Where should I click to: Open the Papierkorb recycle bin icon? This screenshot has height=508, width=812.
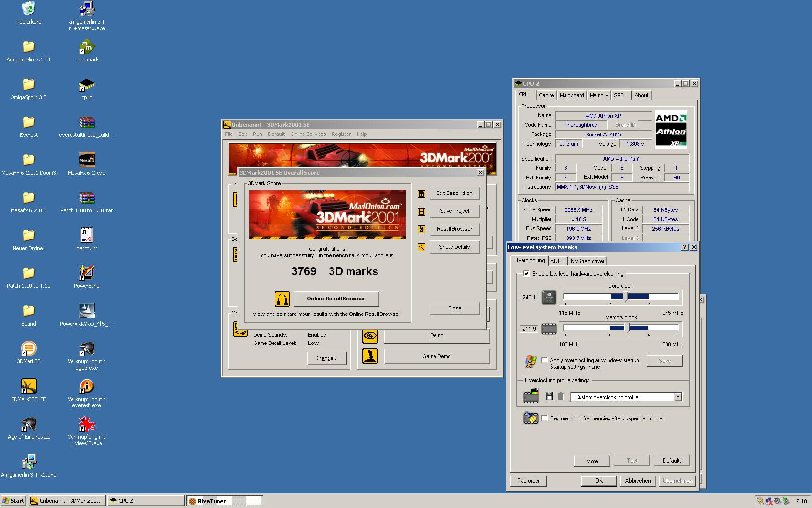[x=29, y=9]
